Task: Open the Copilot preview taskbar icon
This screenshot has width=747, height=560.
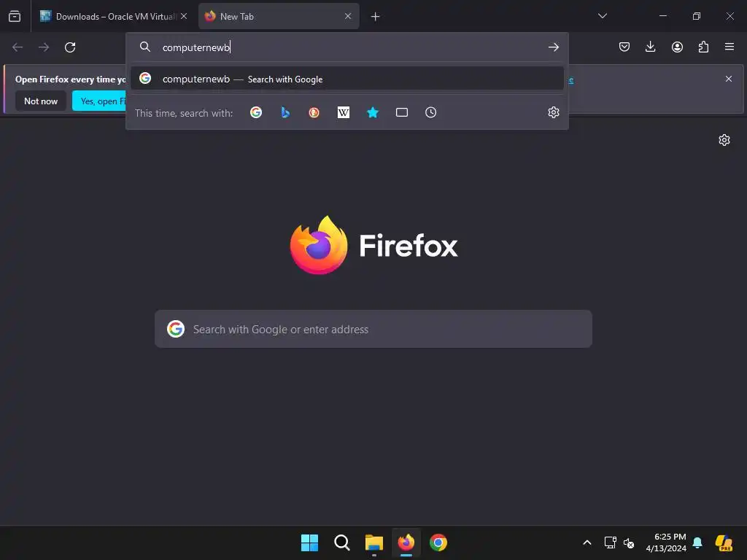Action: tap(724, 542)
